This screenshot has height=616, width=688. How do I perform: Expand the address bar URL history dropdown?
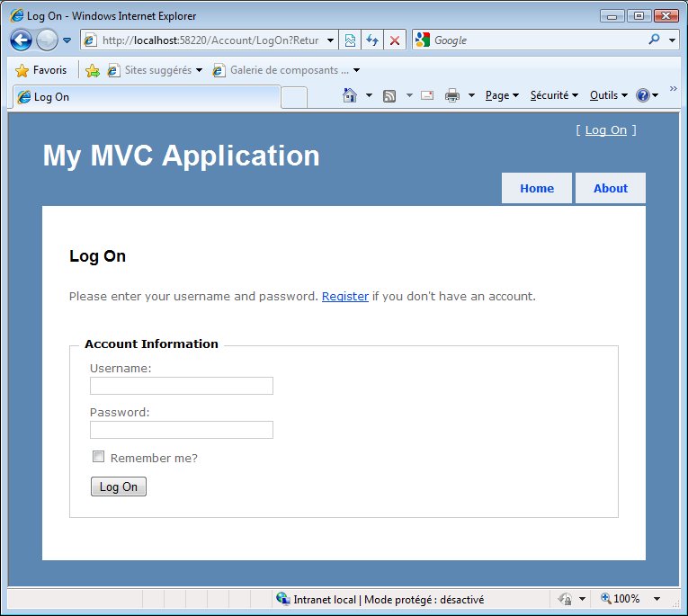330,40
